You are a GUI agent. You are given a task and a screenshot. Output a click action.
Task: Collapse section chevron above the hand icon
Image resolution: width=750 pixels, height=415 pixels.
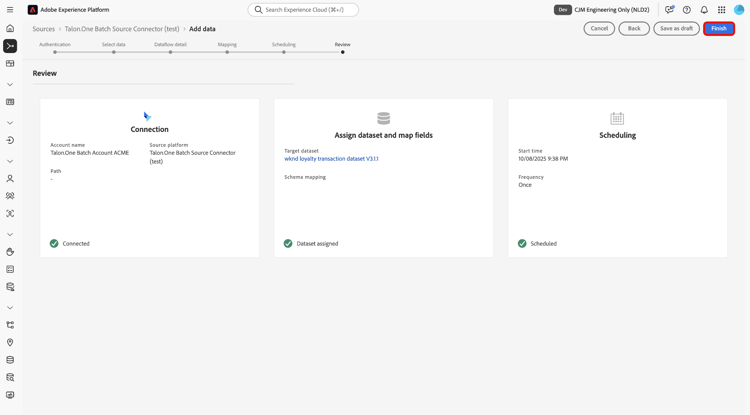[x=10, y=234]
